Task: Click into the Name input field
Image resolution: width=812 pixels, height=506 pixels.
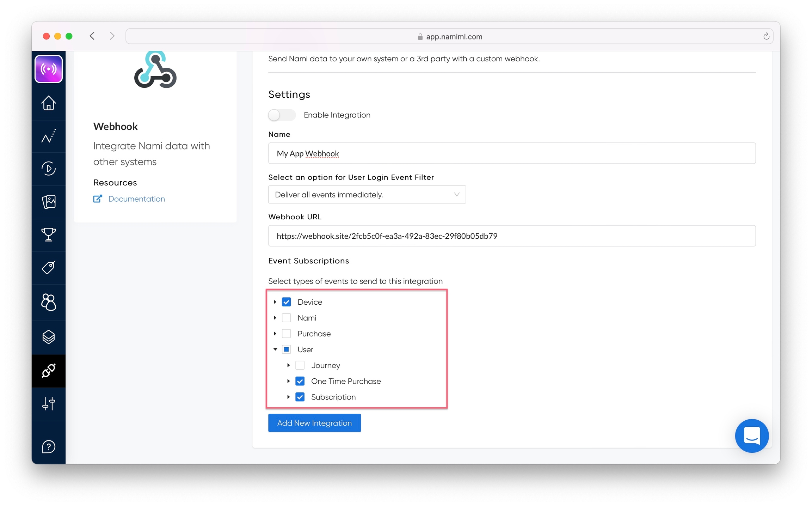Action: coord(512,153)
